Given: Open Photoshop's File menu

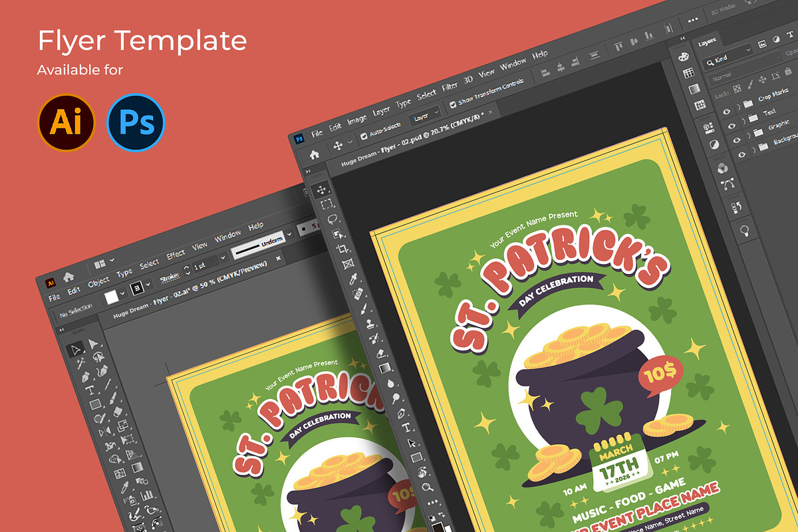Looking at the screenshot, I should tap(317, 134).
